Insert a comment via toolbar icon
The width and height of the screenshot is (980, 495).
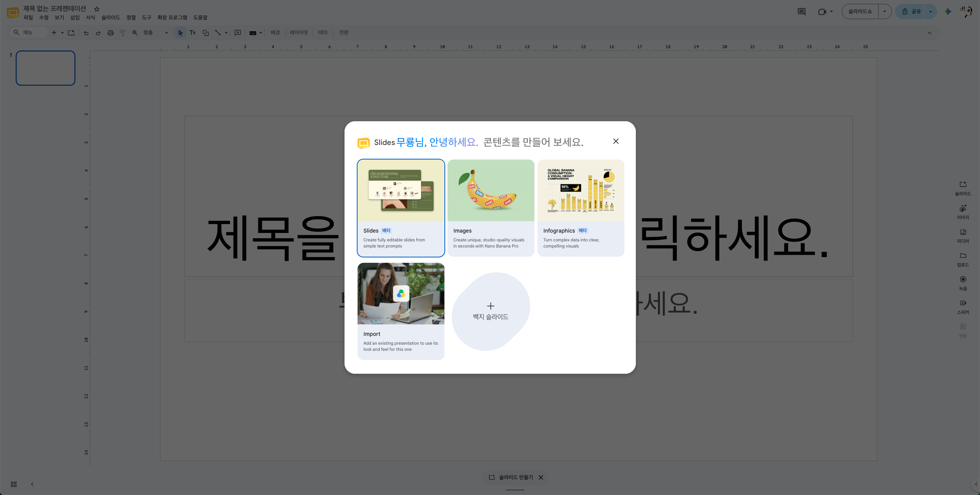point(238,33)
